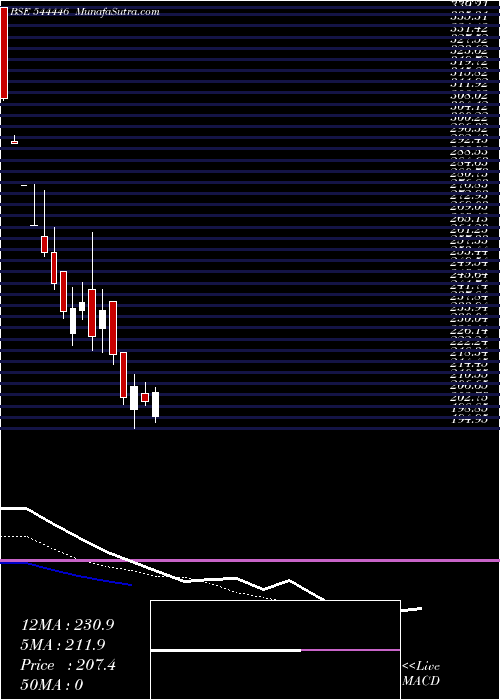Click the 202.75 price axis label
Screen dimensions: 500x700
click(x=469, y=398)
